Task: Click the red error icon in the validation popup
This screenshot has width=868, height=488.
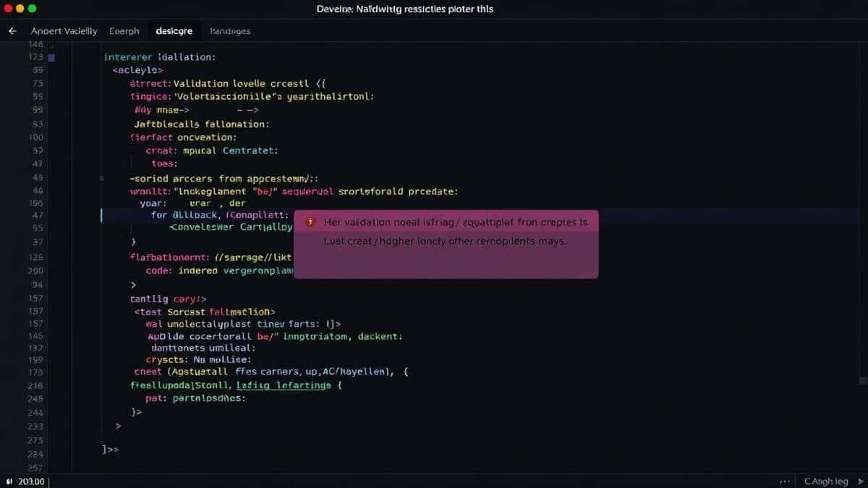Action: tap(311, 222)
